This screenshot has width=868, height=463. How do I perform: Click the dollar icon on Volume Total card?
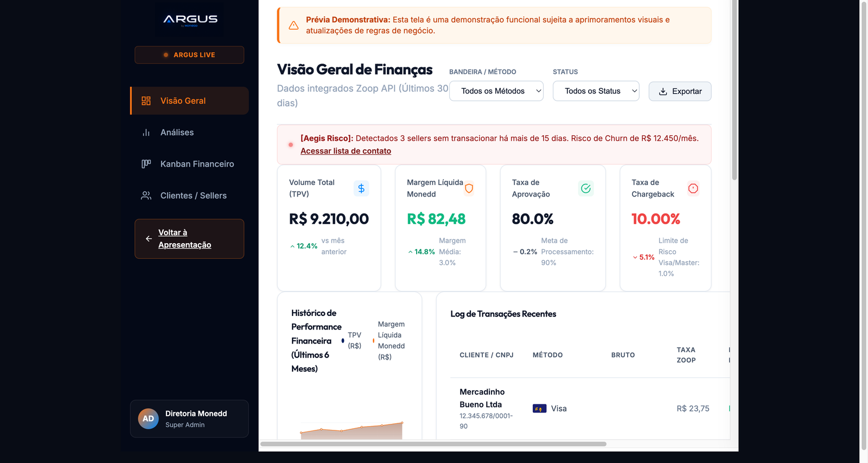tap(361, 188)
